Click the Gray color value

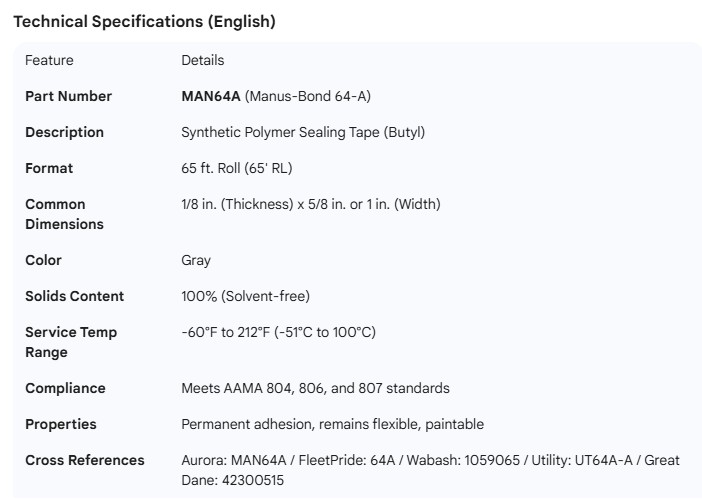click(196, 260)
